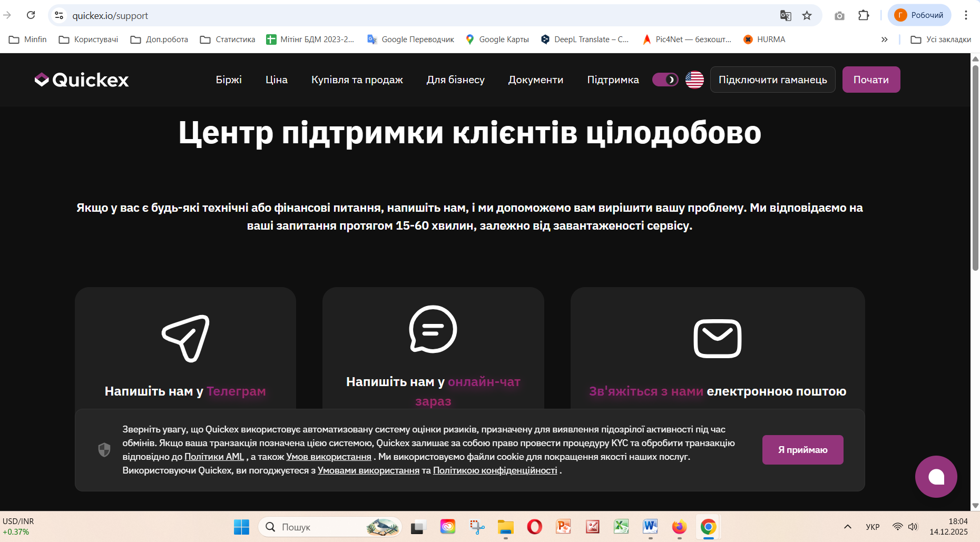This screenshot has height=542, width=980.
Task: Open Firefox from taskbar
Action: 680,527
